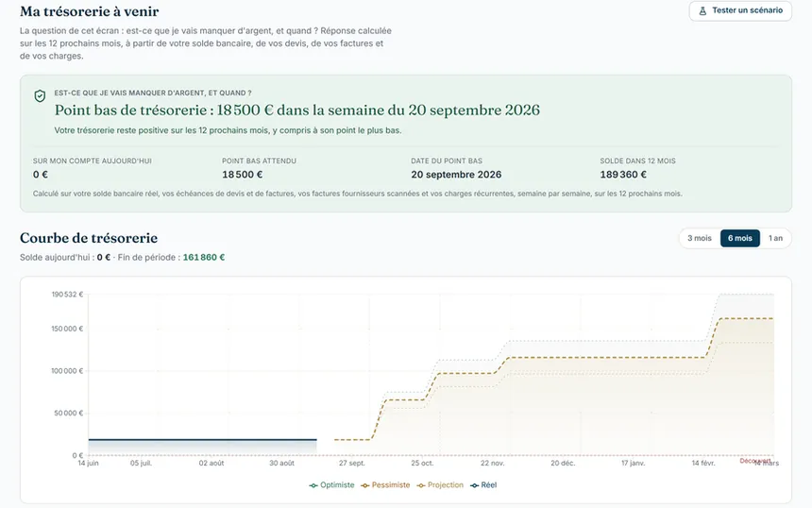This screenshot has width=812, height=508.
Task: Click the 'Est-ce que je vais manquer d'argent' label
Action: tap(153, 93)
